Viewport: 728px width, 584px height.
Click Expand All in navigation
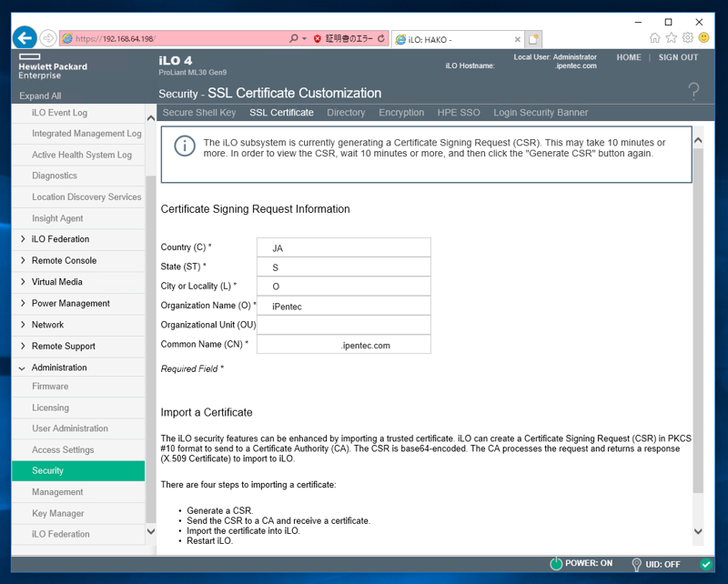click(x=40, y=96)
